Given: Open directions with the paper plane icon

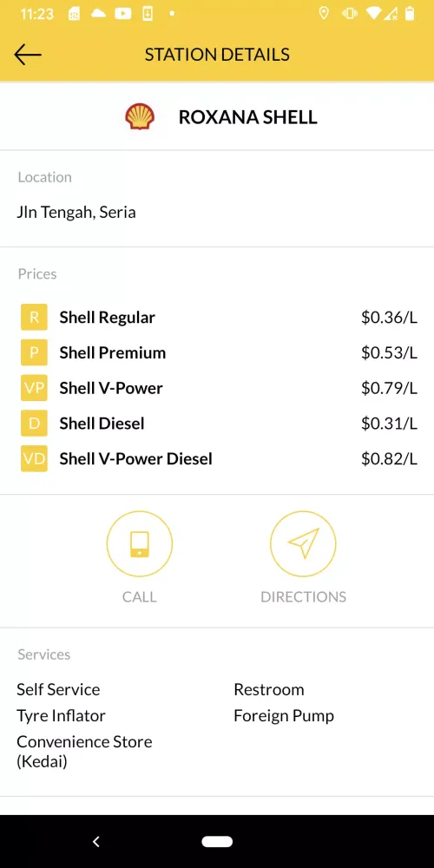Looking at the screenshot, I should [x=303, y=543].
